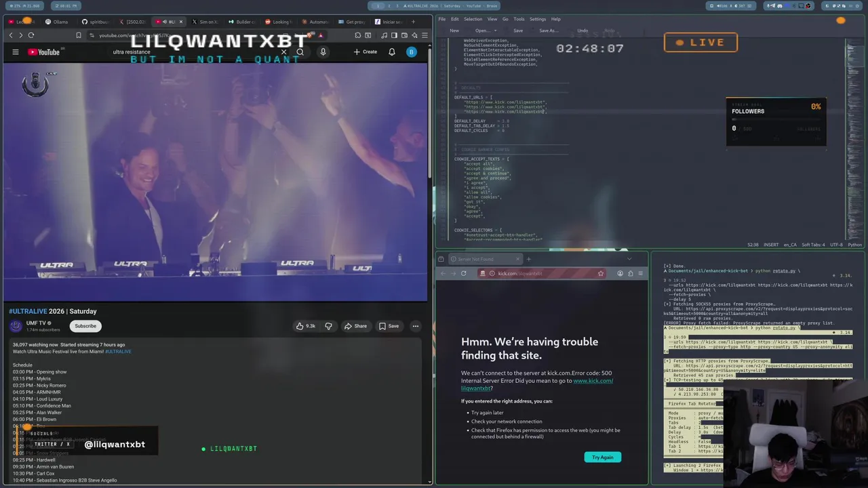Switch to the spiritbuun GitHub tab
The width and height of the screenshot is (868, 488).
(x=96, y=22)
